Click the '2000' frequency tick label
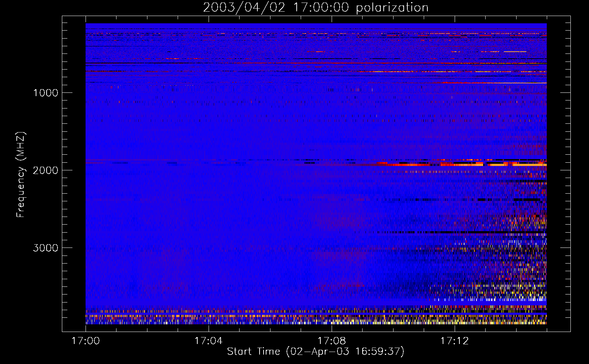The image size is (589, 364). click(x=46, y=170)
